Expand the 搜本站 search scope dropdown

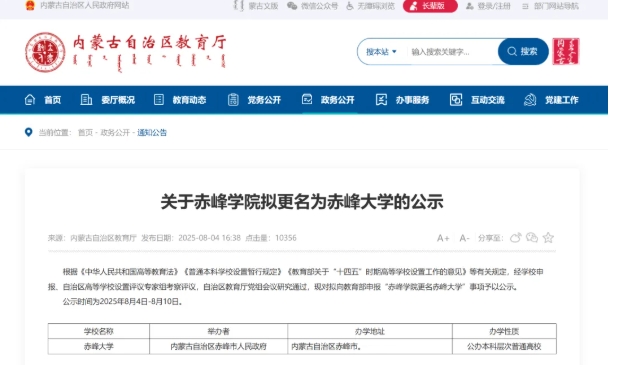381,52
